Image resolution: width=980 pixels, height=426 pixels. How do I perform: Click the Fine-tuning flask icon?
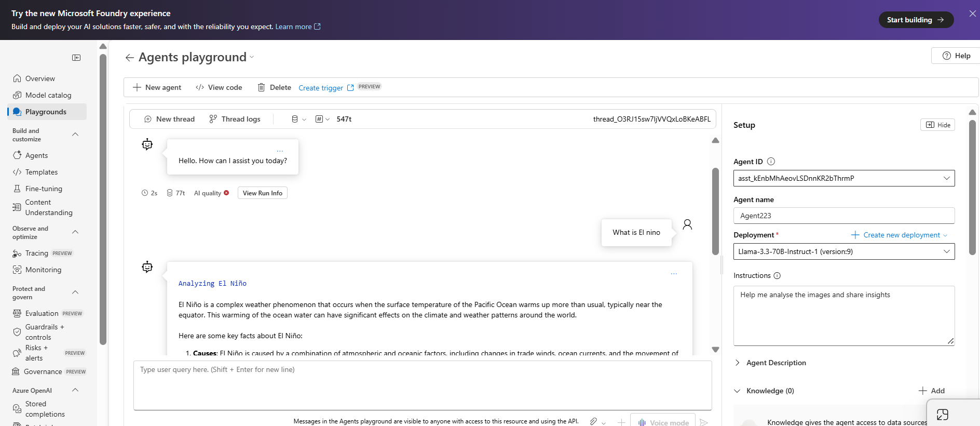point(17,189)
